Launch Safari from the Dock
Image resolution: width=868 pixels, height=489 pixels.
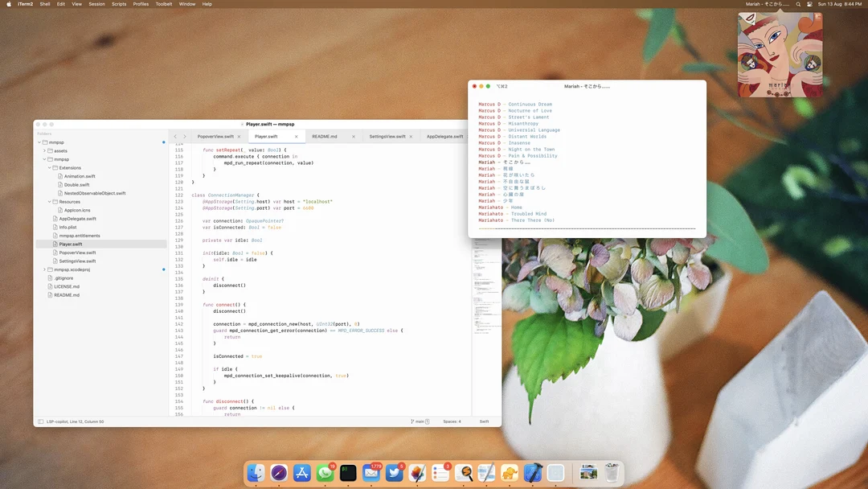(x=279, y=473)
